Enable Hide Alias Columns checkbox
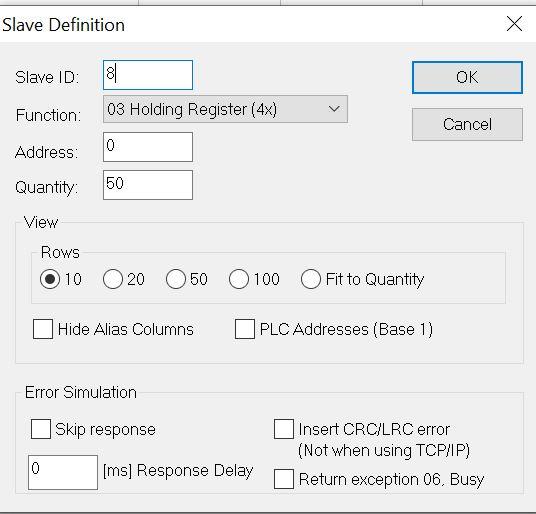The width and height of the screenshot is (536, 514). (x=43, y=329)
